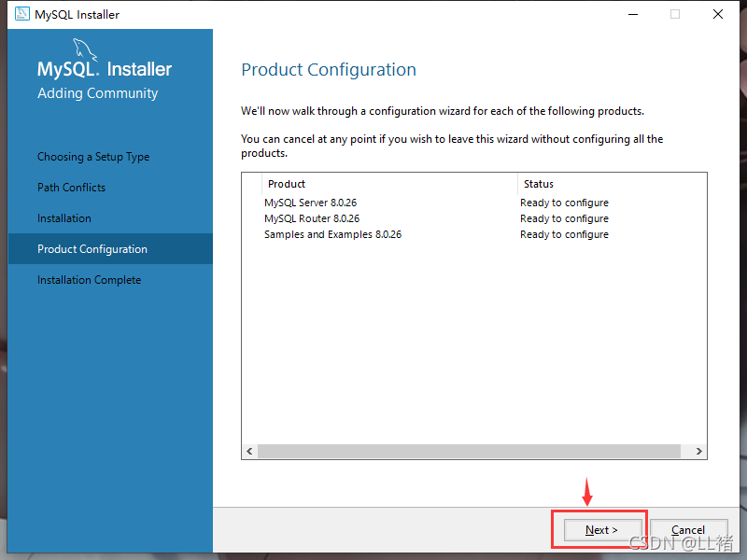Screen dimensions: 747x560
Task: Close the MySQL Installer window
Action: (718, 14)
